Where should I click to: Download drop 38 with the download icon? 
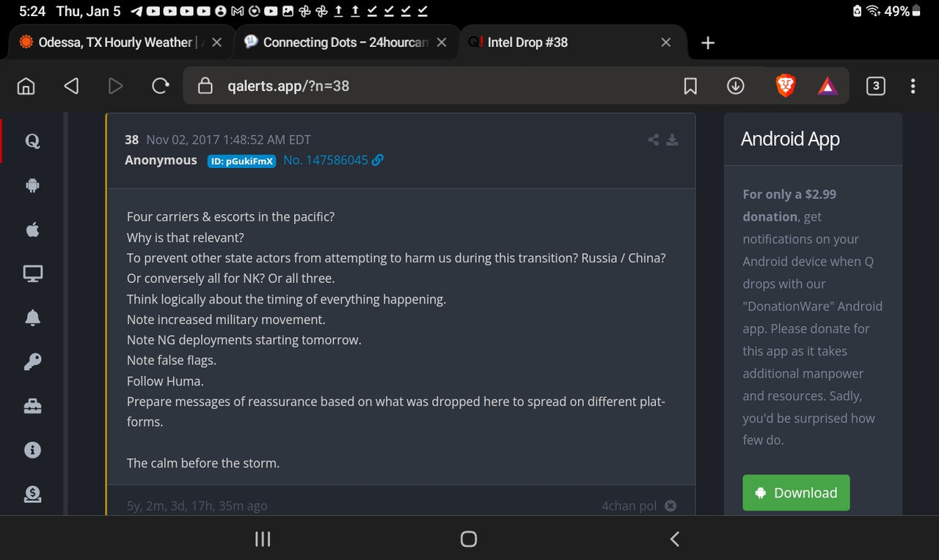672,139
